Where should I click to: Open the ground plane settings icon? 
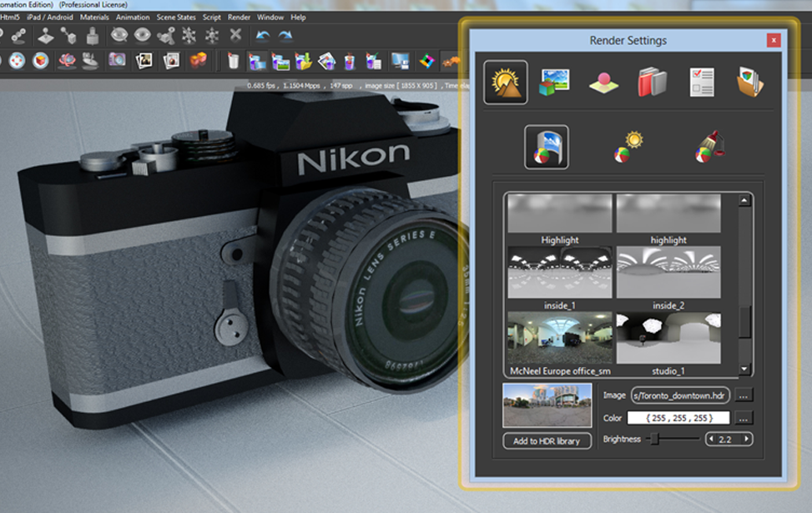[x=603, y=83]
